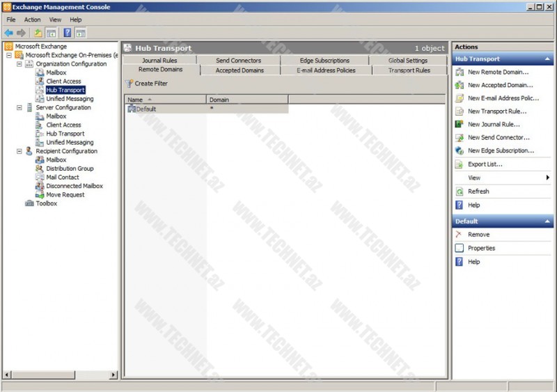557x392 pixels.
Task: Open the View menu in menu bar
Action: [x=55, y=19]
